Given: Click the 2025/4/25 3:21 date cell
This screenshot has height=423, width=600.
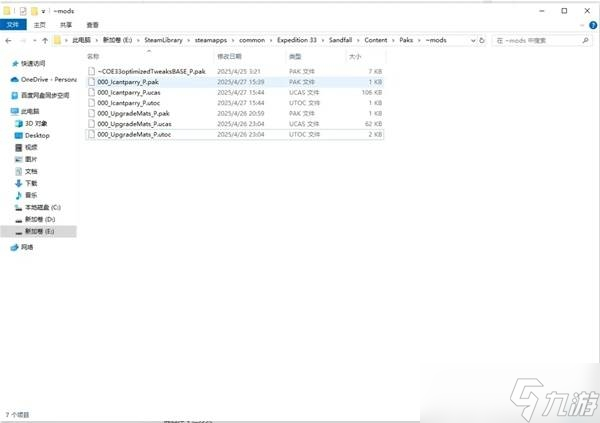Looking at the screenshot, I should coord(239,72).
